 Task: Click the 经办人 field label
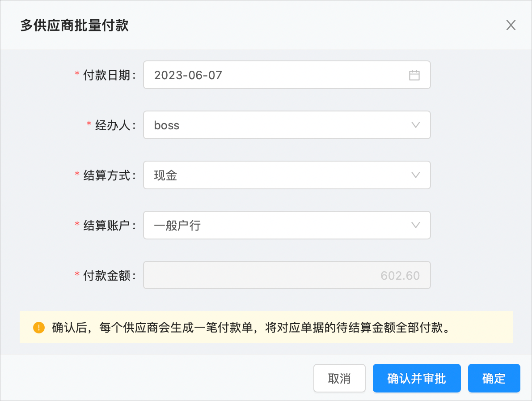click(115, 125)
